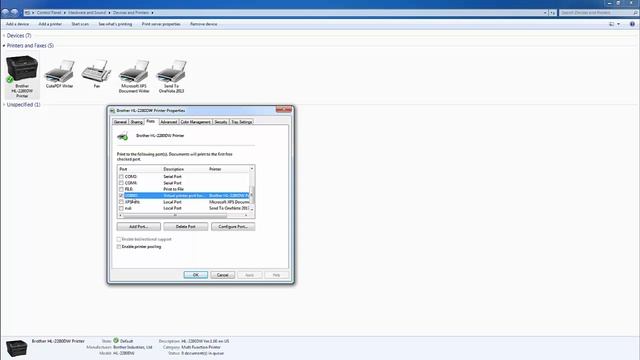Switch to the Security tab
This screenshot has height=360, width=640.
click(x=221, y=122)
